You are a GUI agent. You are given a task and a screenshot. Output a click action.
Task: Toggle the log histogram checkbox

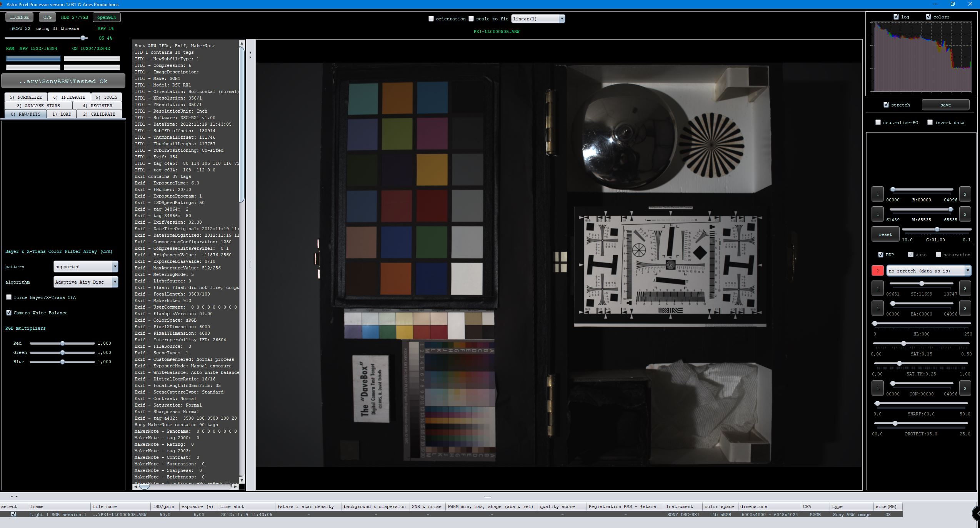896,17
